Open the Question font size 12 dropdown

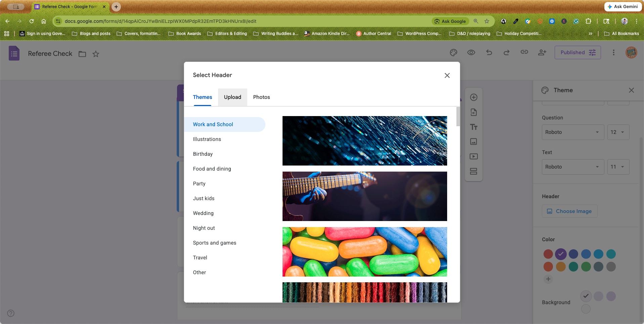[618, 132]
